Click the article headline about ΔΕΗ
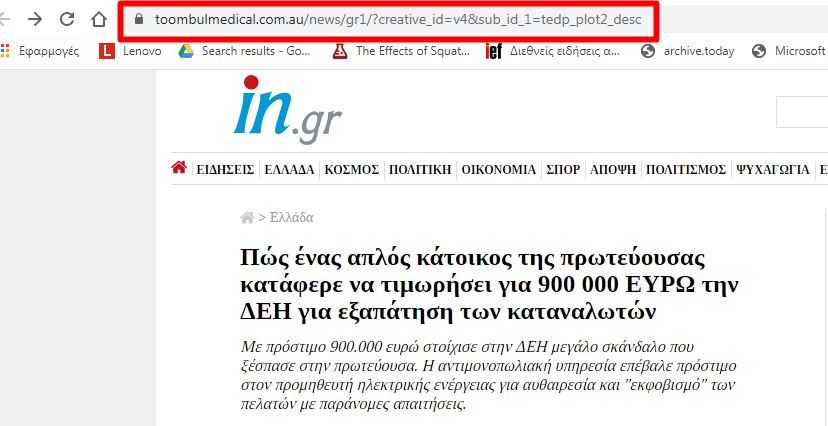The height and width of the screenshot is (426, 828). click(489, 285)
